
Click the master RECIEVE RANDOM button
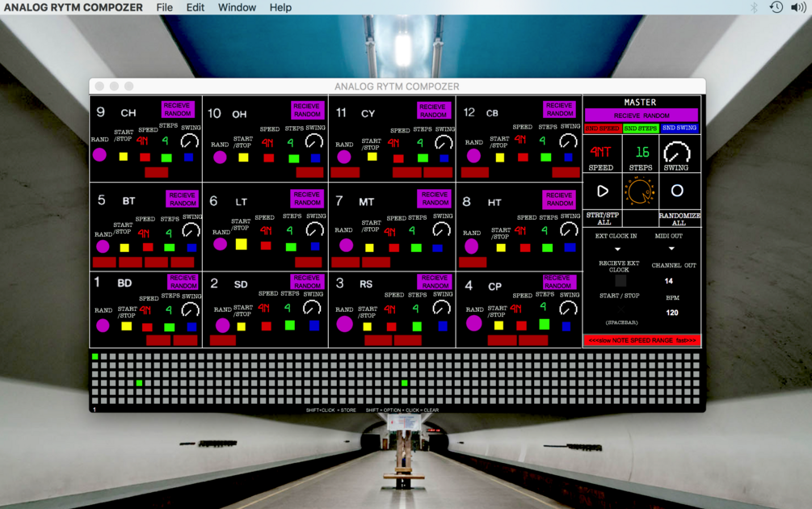[x=641, y=116]
